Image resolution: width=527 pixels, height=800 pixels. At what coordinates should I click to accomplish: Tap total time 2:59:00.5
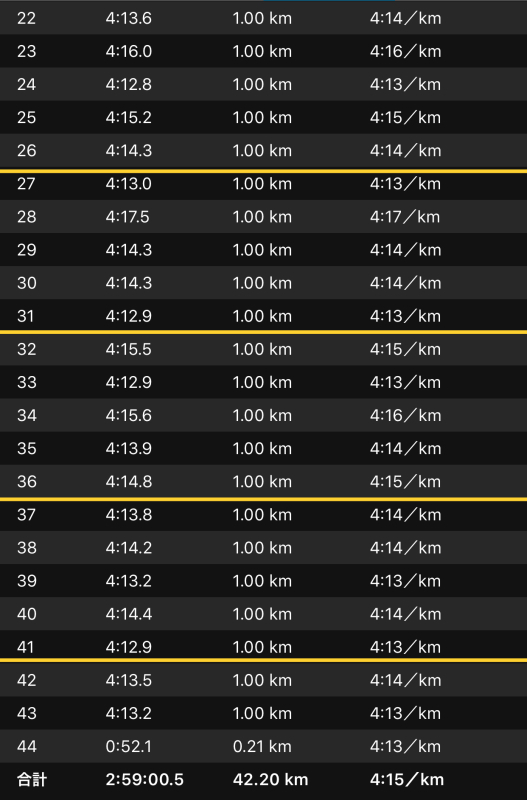point(144,780)
